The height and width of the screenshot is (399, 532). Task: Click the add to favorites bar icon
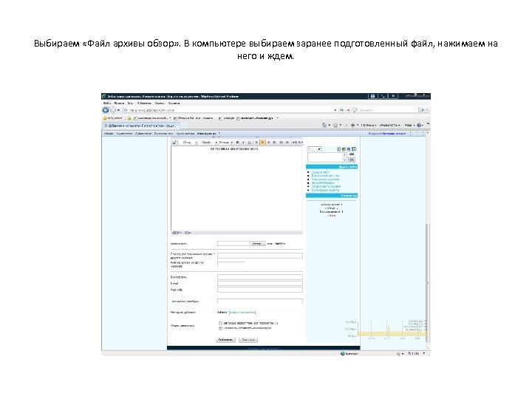pos(129,118)
